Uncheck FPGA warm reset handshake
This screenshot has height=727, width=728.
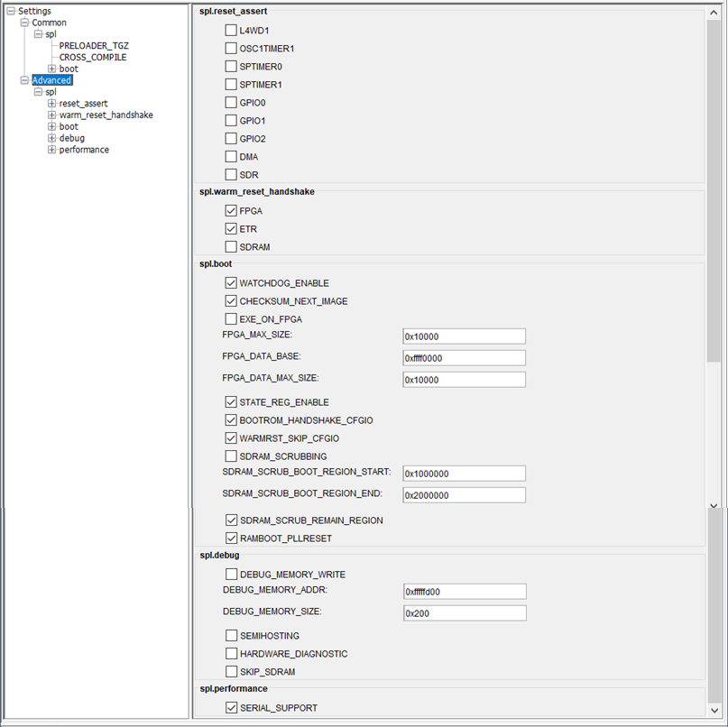click(232, 211)
